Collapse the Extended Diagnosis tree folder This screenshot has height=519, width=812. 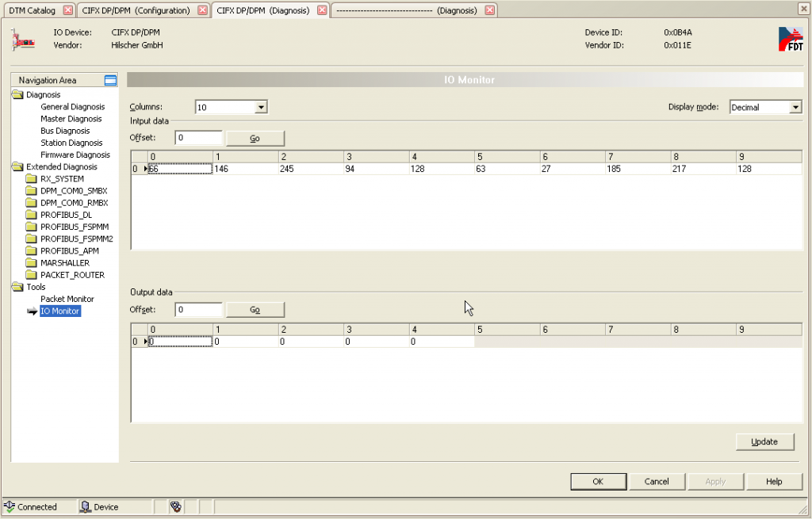coord(17,167)
